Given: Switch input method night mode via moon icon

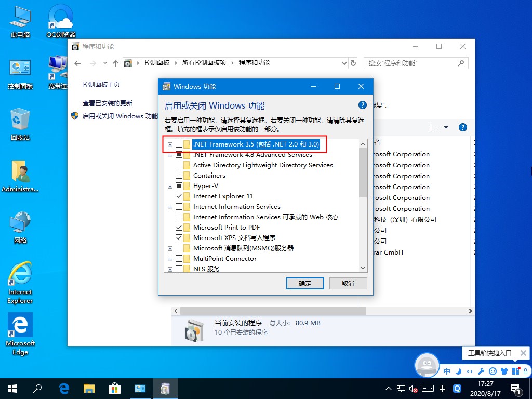Looking at the screenshot, I should pyautogui.click(x=458, y=371).
